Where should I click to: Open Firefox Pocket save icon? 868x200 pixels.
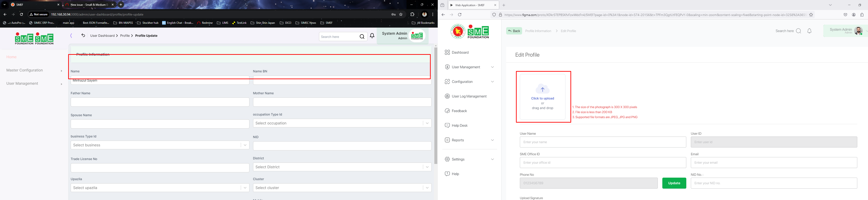click(845, 15)
